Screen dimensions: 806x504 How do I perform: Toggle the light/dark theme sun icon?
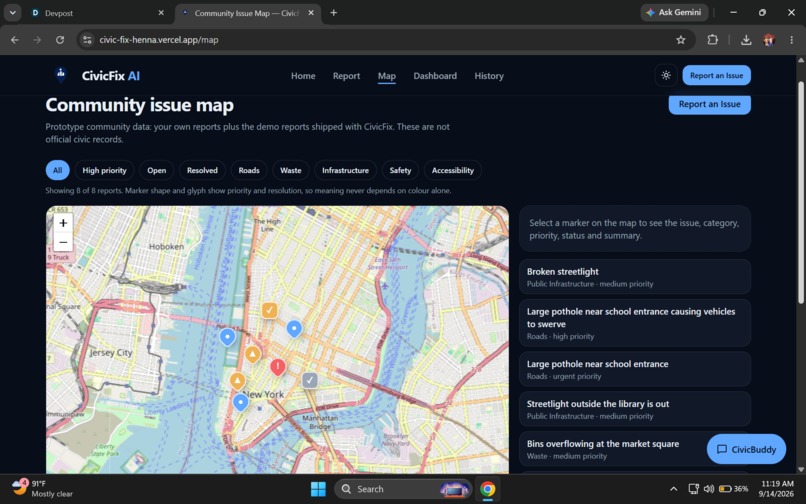(x=666, y=76)
